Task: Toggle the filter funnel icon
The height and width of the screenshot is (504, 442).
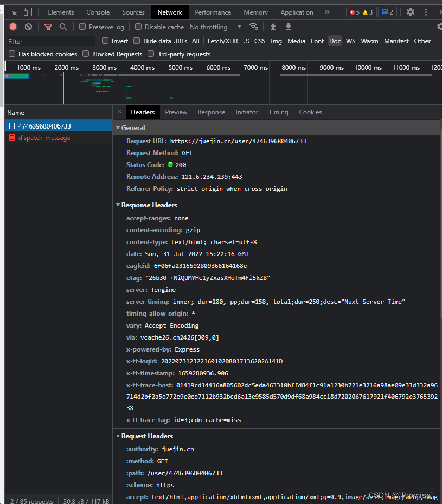Action: pos(48,27)
